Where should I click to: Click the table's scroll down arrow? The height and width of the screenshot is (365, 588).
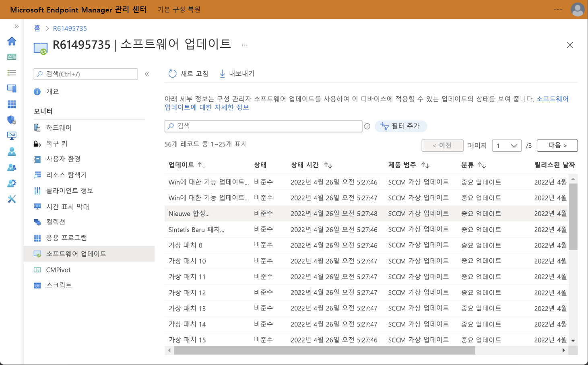573,341
